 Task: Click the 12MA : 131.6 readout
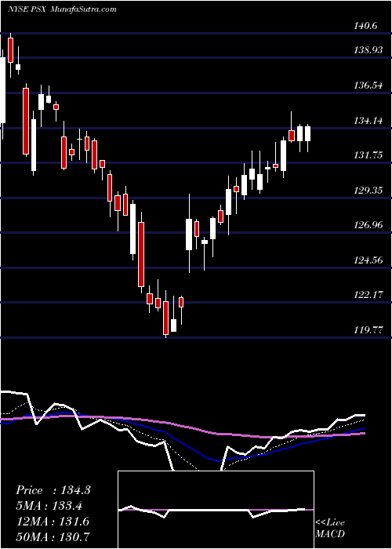[x=53, y=522]
